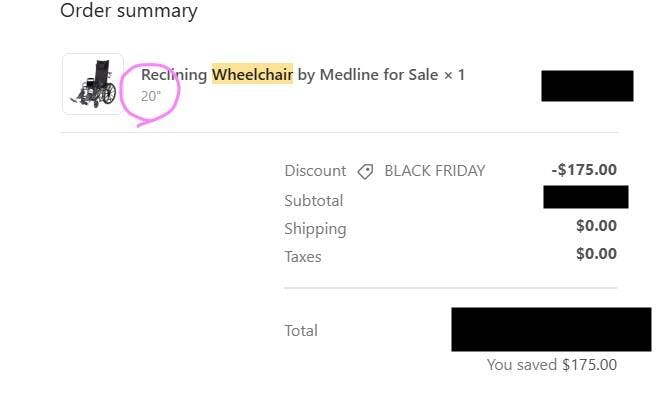The height and width of the screenshot is (415, 667).
Task: Click the "Order summary" heading
Action: (x=129, y=11)
